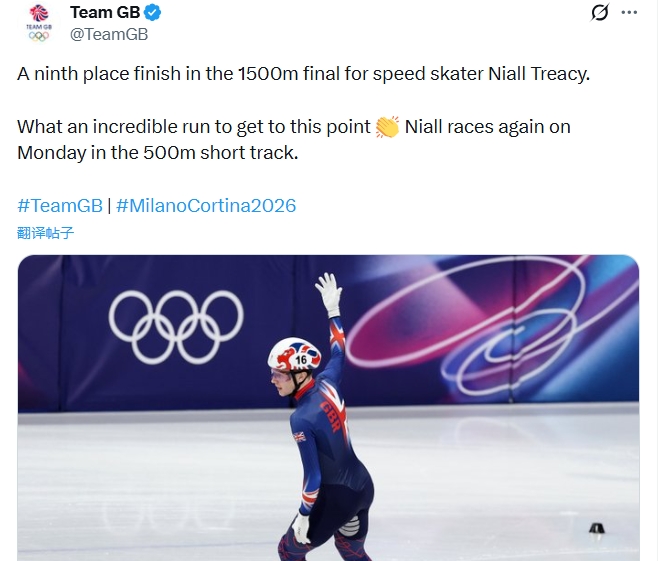Click the clapping hands emoji
This screenshot has height=561, width=670.
(x=387, y=128)
